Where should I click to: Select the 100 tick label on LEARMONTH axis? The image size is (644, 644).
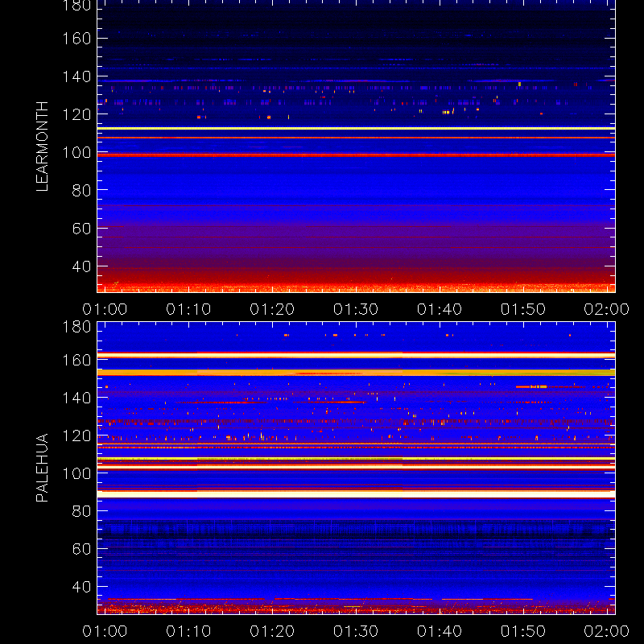coord(76,153)
